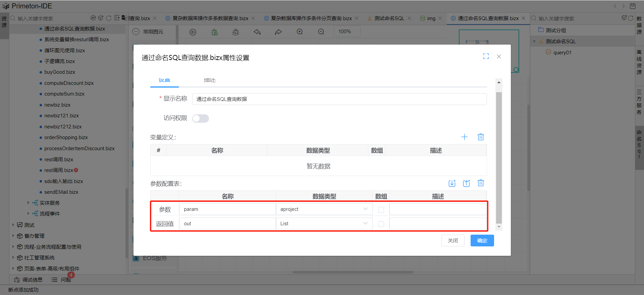Check the array checkbox for return value row
The image size is (644, 295).
tap(381, 224)
